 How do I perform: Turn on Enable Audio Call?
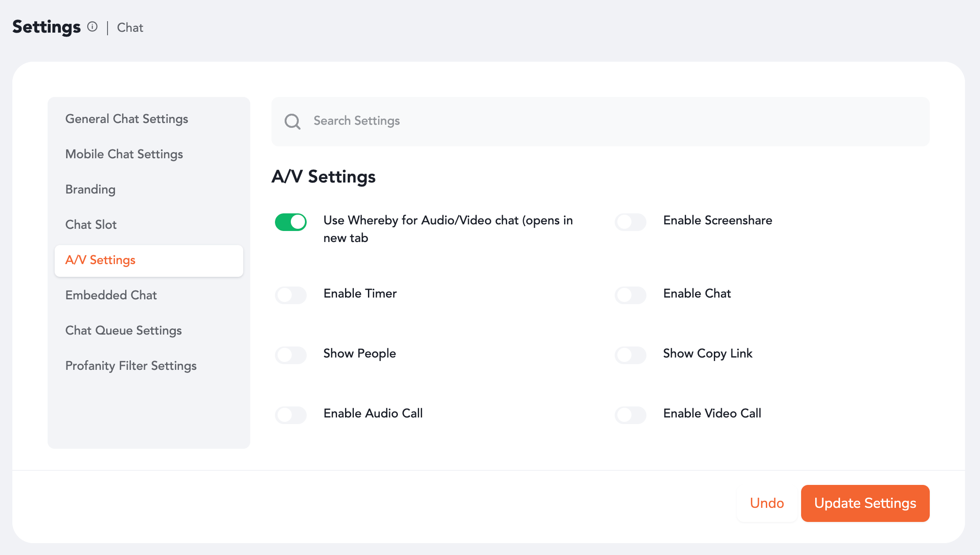click(x=291, y=415)
